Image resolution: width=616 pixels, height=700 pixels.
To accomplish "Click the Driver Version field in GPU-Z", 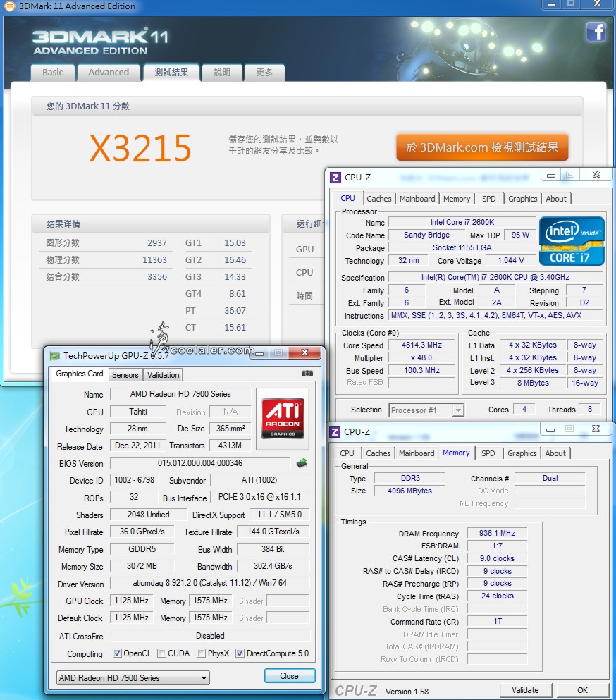I will click(x=210, y=583).
